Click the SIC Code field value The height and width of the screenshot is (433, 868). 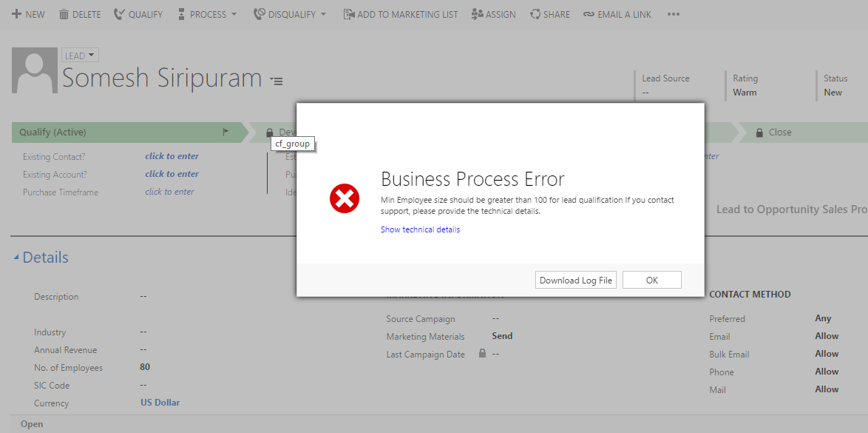pos(143,385)
